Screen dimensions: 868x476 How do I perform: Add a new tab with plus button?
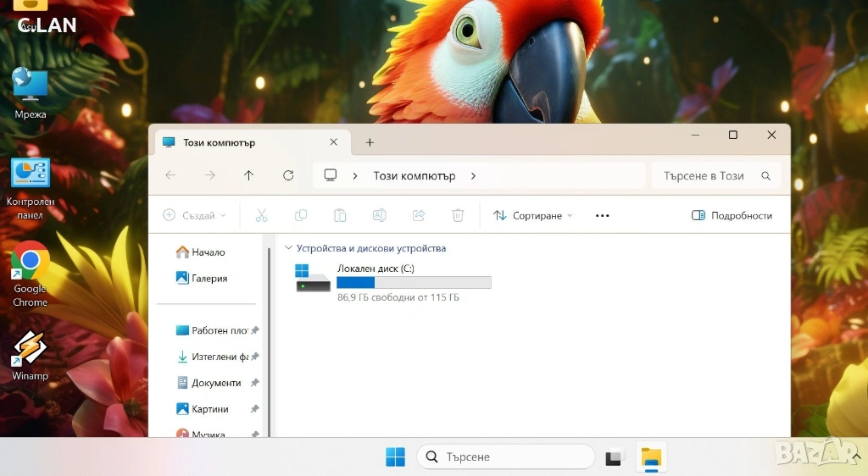click(x=370, y=142)
